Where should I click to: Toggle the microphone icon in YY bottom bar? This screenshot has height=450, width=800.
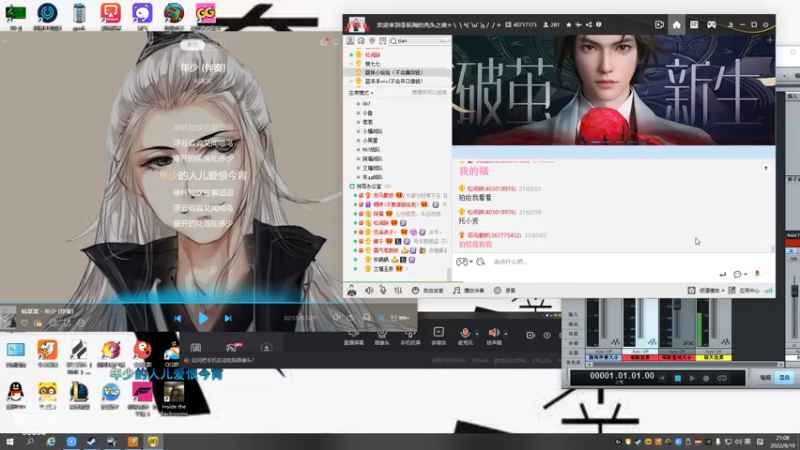(383, 290)
